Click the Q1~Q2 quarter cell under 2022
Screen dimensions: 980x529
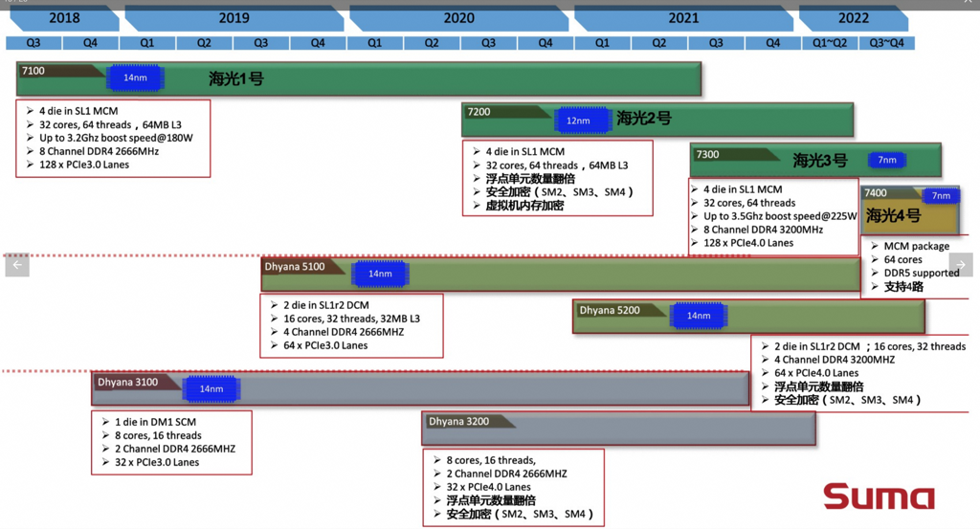click(x=830, y=43)
